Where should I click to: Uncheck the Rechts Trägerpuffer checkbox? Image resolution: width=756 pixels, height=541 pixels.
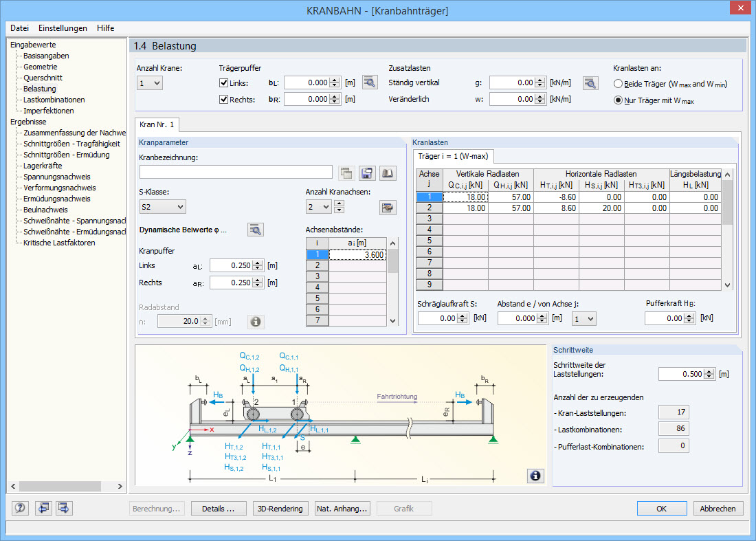(223, 100)
